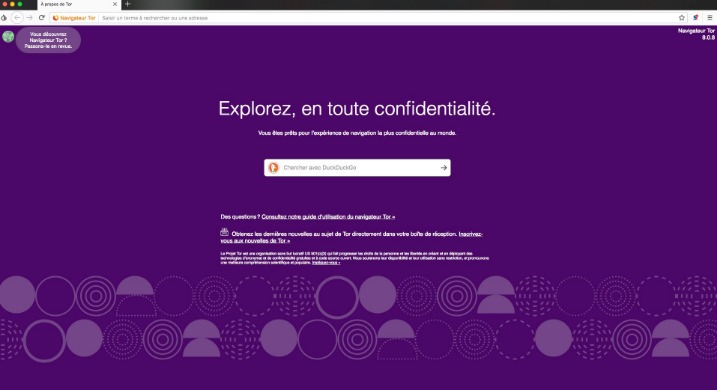
Task: Maximize the window with the green button
Action: [x=20, y=4]
